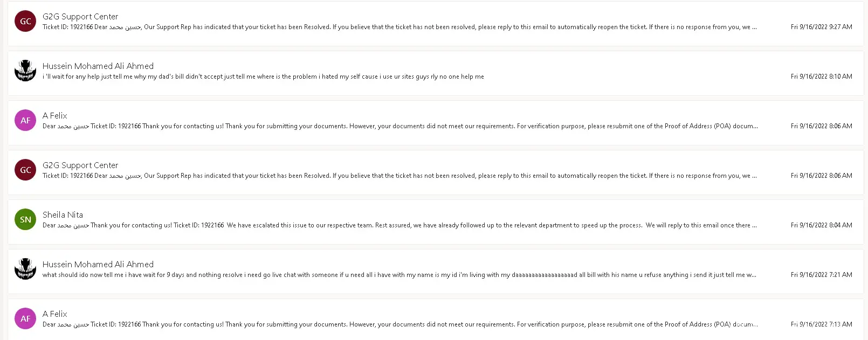Click the GC avatar on the 9:27 AM email
The height and width of the screenshot is (340, 868).
pos(25,22)
